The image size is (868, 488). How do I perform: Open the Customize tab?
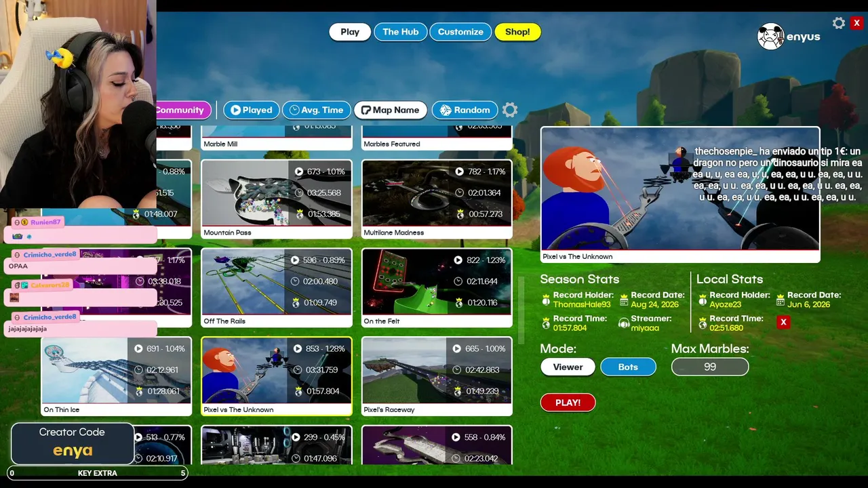(460, 32)
